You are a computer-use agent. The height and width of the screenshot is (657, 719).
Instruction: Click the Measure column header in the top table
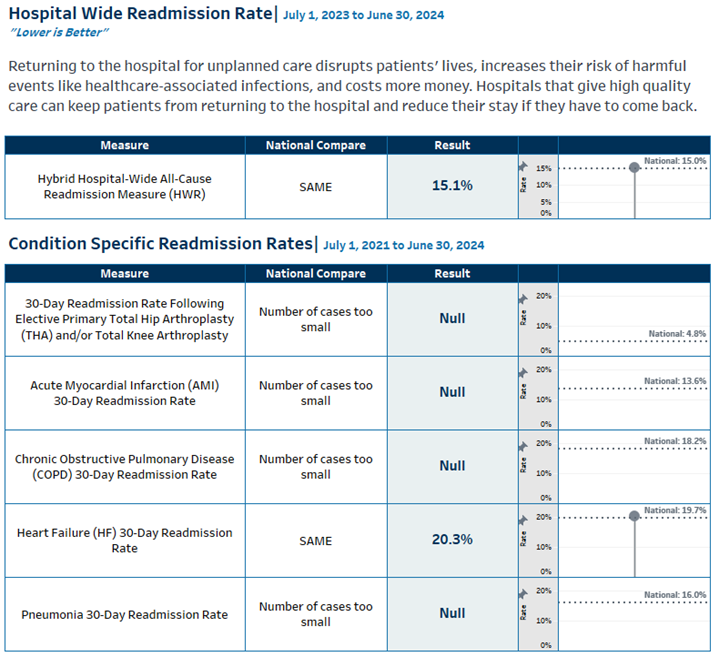tap(125, 145)
